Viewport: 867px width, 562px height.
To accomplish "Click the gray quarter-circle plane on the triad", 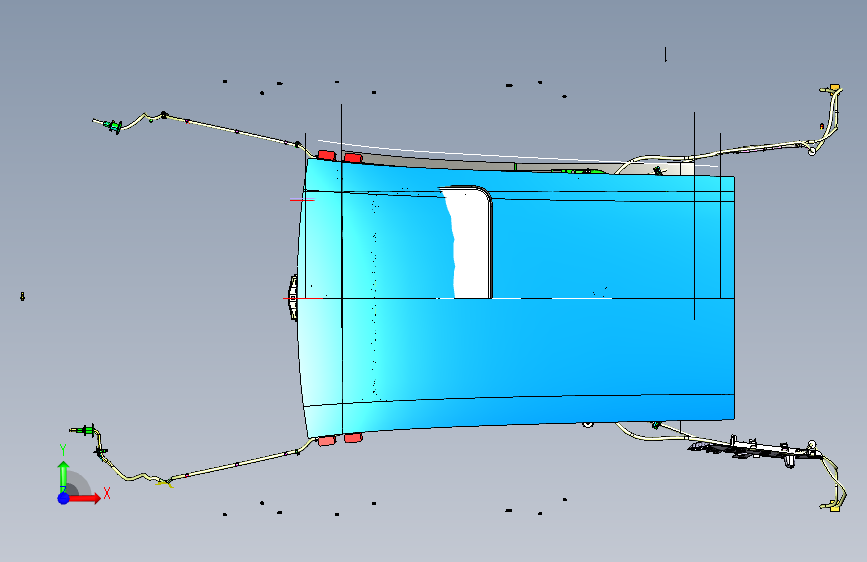I will 77,483.
